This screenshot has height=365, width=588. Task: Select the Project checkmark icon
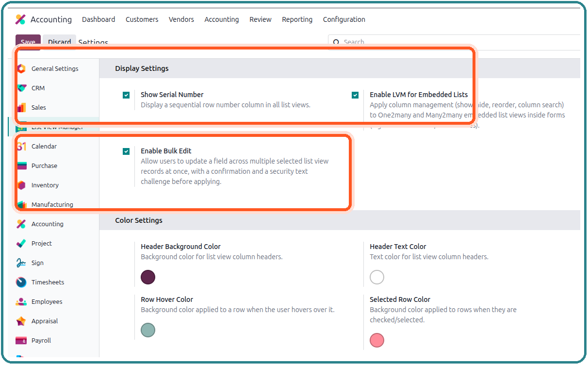pos(21,243)
